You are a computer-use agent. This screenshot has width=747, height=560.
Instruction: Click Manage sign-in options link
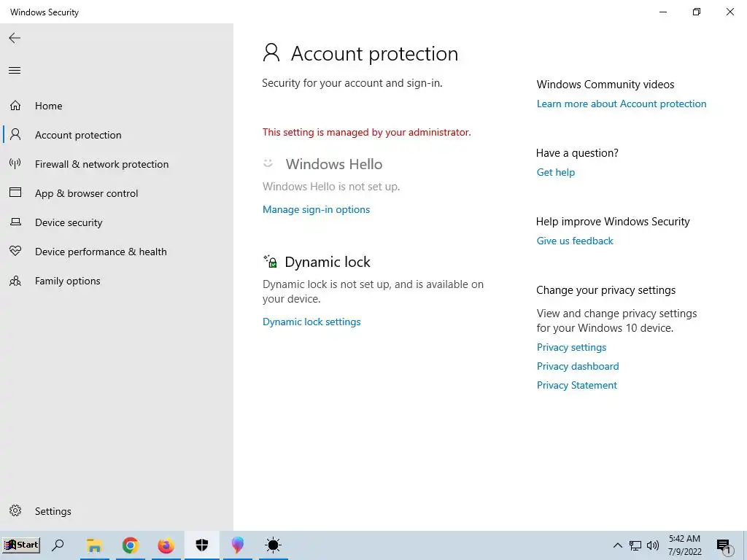317,209
